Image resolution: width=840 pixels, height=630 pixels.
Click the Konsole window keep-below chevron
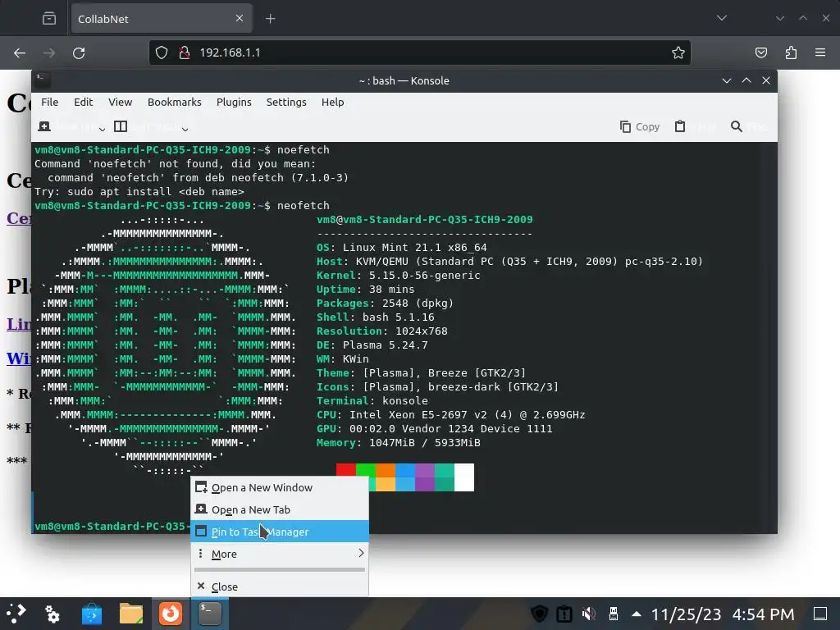[x=727, y=80]
